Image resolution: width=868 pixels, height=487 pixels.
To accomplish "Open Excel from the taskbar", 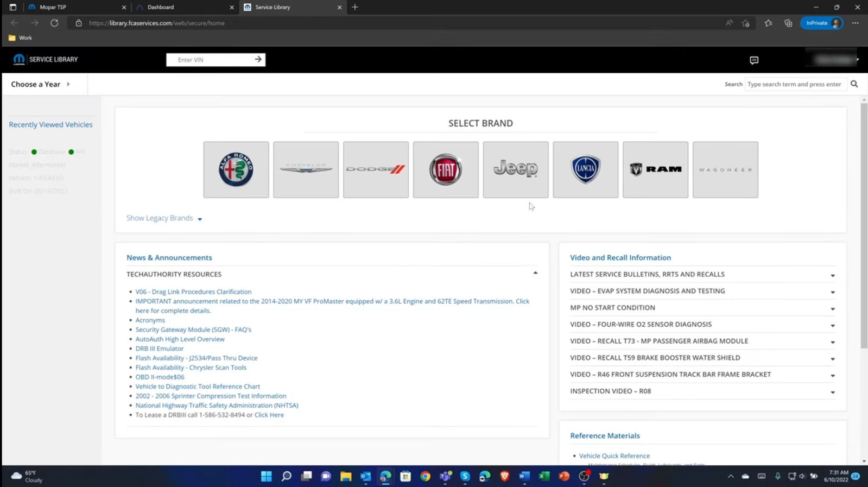I will tap(544, 476).
